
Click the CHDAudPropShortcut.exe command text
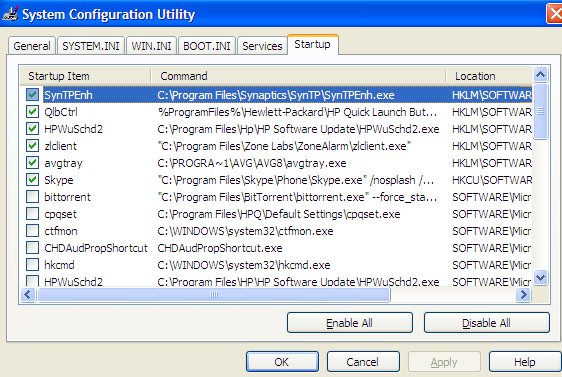point(220,248)
